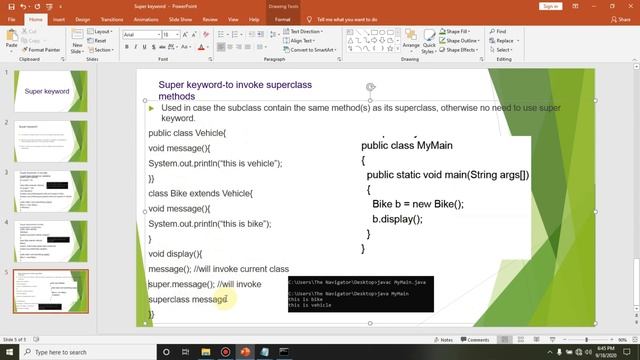Open the font size dropdown
Screen dimensions: 640x360
click(x=177, y=35)
